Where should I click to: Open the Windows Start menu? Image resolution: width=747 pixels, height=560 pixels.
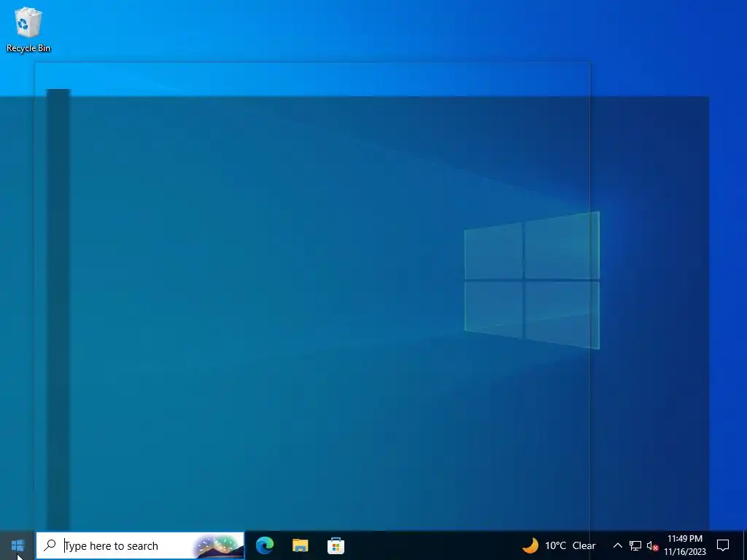[18, 545]
